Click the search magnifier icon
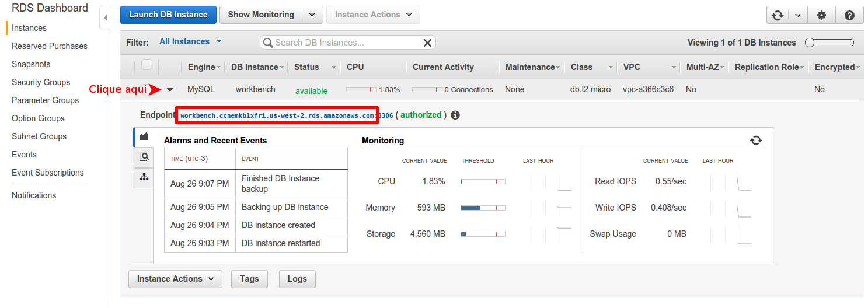This screenshot has width=868, height=308. coord(268,43)
